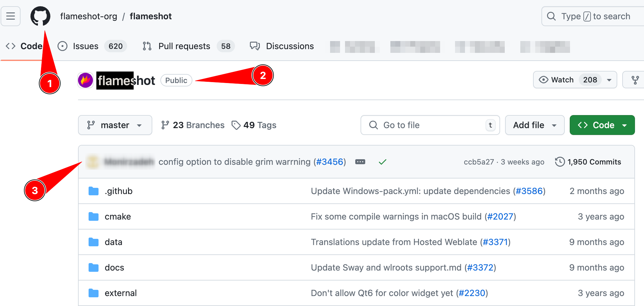Click the 58 pull requests counter badge
This screenshot has width=644, height=306.
click(226, 46)
